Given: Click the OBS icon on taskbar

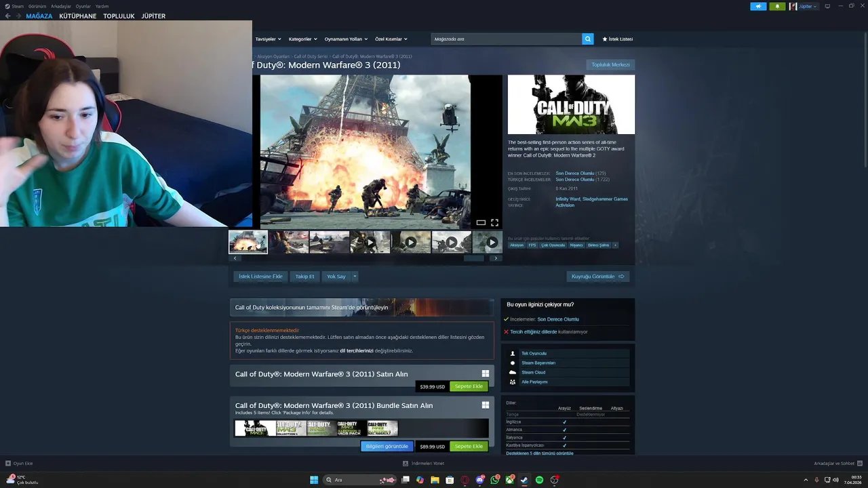Looking at the screenshot, I should click(555, 480).
